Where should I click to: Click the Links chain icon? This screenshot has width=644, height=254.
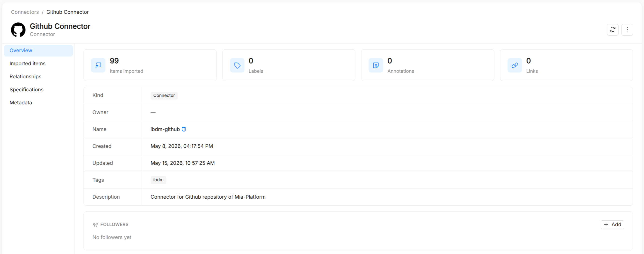coord(515,65)
